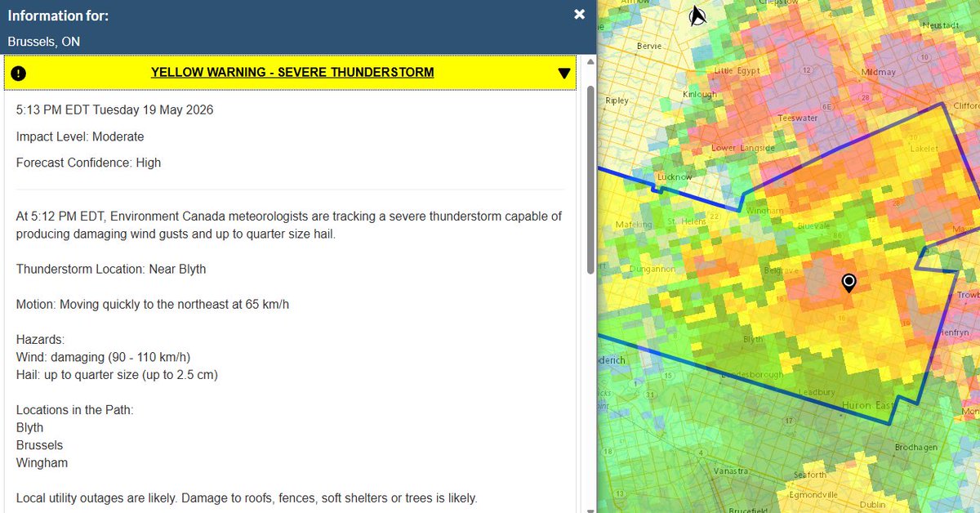Close the Information panel with the X

pos(579,14)
